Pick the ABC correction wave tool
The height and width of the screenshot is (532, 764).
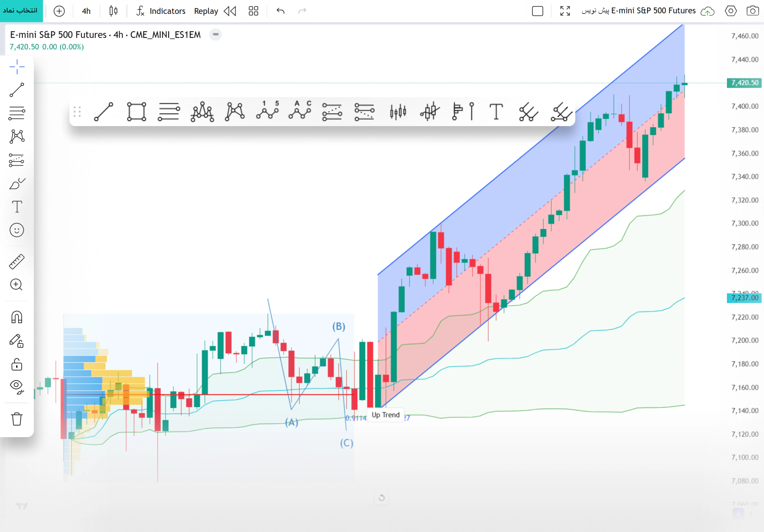coord(300,111)
